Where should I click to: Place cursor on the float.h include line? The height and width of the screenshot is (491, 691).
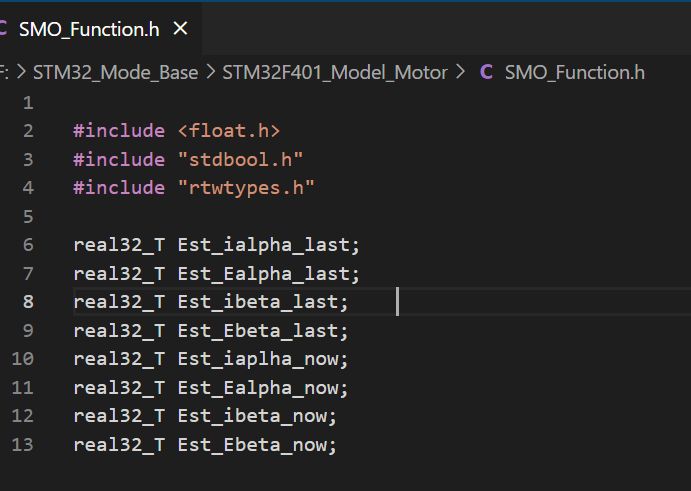pos(177,131)
